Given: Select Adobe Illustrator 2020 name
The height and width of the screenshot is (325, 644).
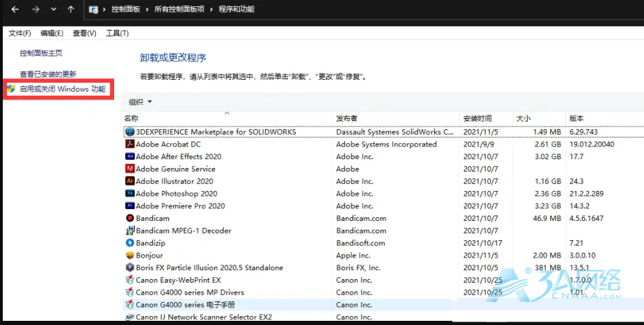Looking at the screenshot, I should click(x=175, y=181).
